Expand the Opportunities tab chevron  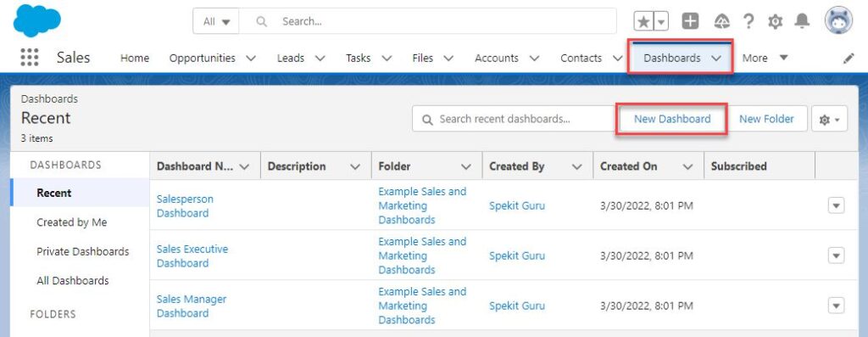click(x=250, y=59)
